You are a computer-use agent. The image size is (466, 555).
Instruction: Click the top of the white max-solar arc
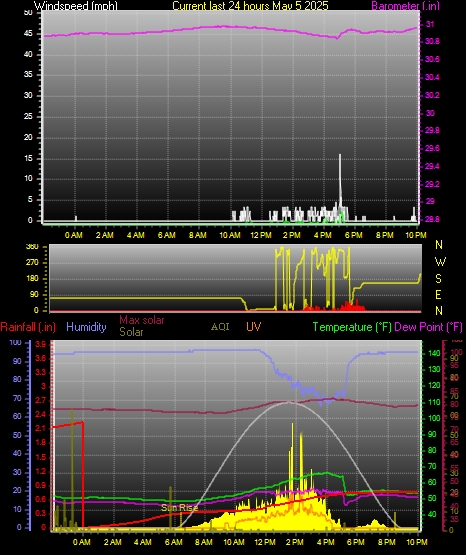click(290, 402)
